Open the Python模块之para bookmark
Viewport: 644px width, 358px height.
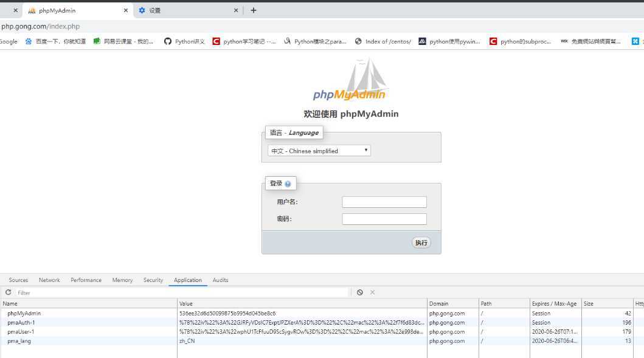[315, 41]
